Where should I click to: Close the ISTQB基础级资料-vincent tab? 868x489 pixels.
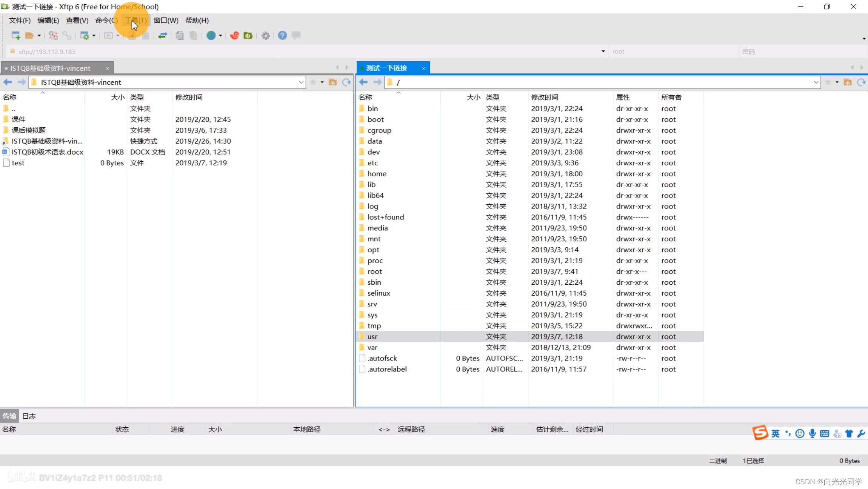click(x=107, y=68)
